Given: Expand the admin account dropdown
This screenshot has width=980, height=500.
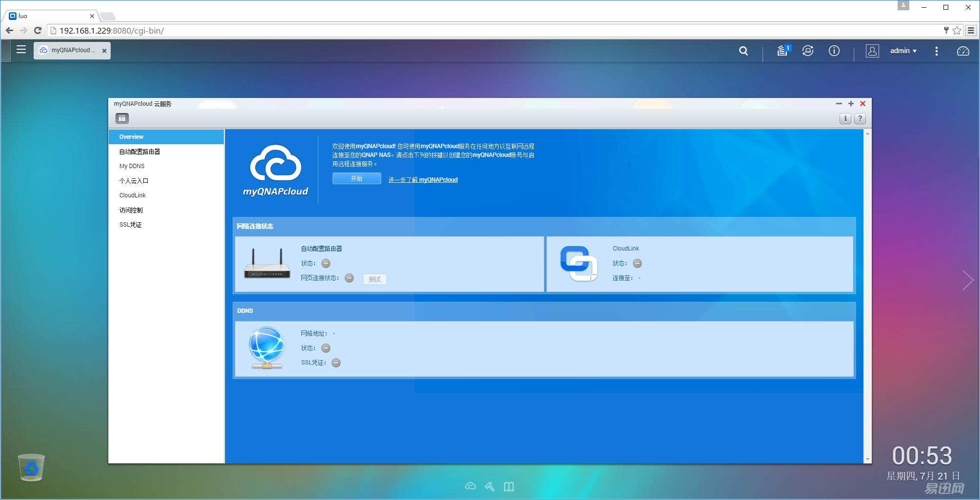Looking at the screenshot, I should (x=903, y=51).
